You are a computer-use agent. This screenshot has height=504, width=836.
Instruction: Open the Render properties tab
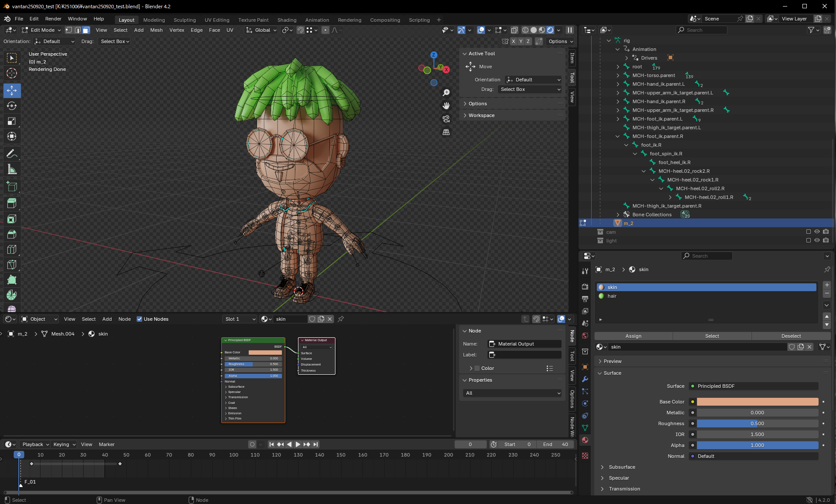coord(585,286)
